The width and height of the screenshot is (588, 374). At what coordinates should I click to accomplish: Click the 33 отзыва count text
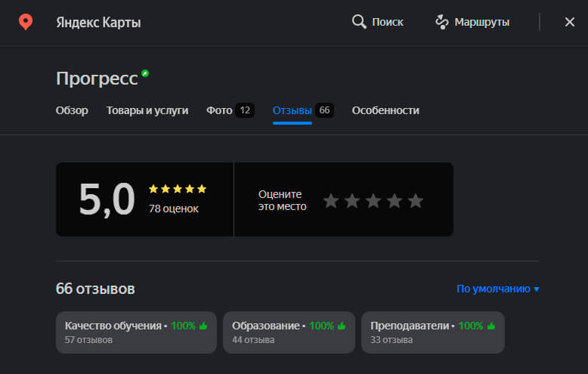point(391,340)
